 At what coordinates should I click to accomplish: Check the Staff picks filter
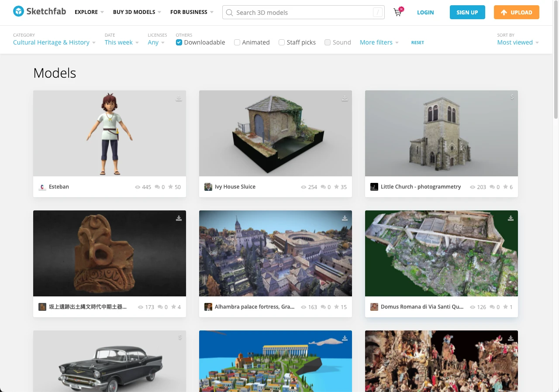coord(282,42)
